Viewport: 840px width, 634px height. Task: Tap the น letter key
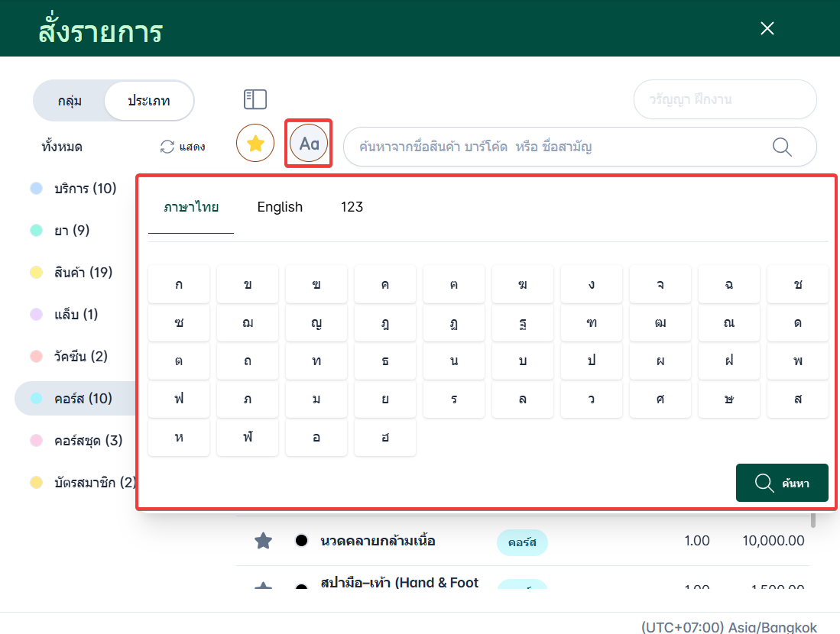(x=454, y=361)
